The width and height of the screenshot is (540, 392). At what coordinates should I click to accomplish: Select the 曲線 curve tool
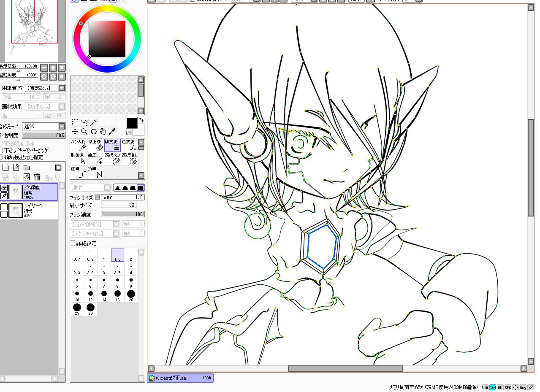coord(79,172)
